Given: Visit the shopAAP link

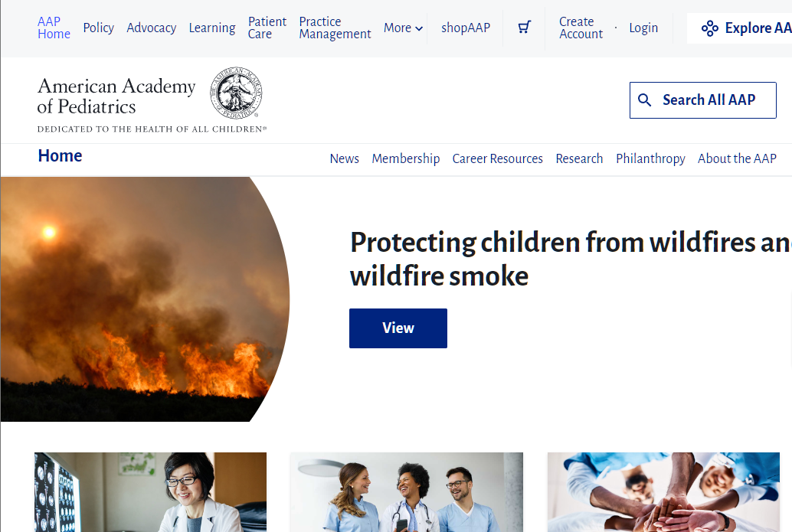Looking at the screenshot, I should click(466, 28).
